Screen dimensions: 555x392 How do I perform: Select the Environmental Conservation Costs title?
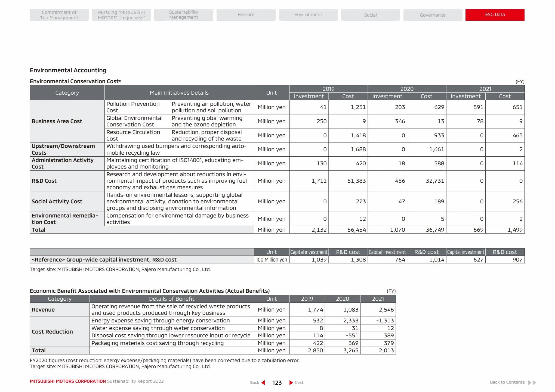point(76,81)
